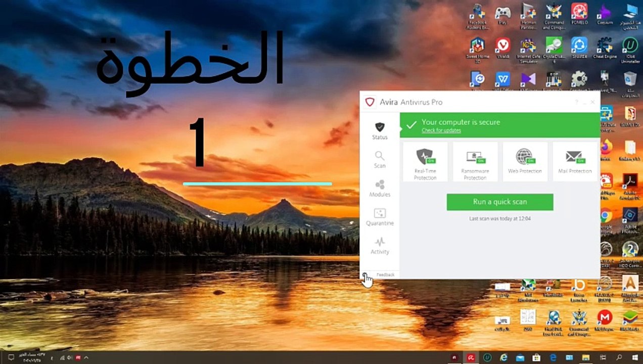Open Avira help question mark icon

[x=576, y=102]
